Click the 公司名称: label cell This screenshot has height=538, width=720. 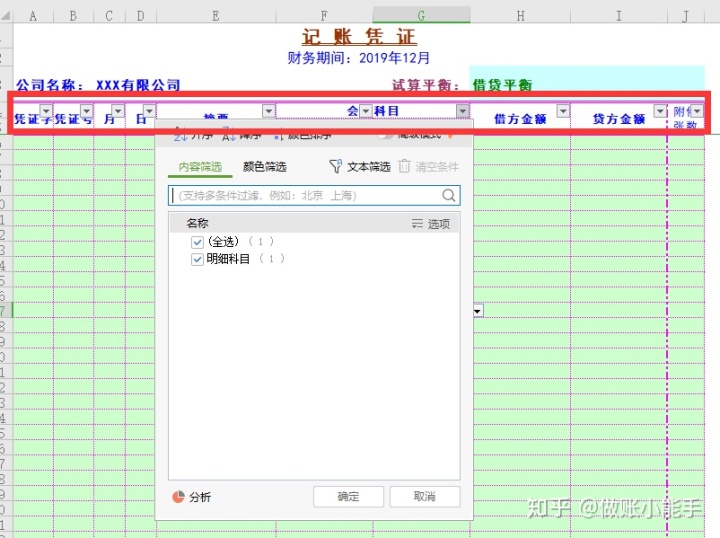[x=51, y=85]
